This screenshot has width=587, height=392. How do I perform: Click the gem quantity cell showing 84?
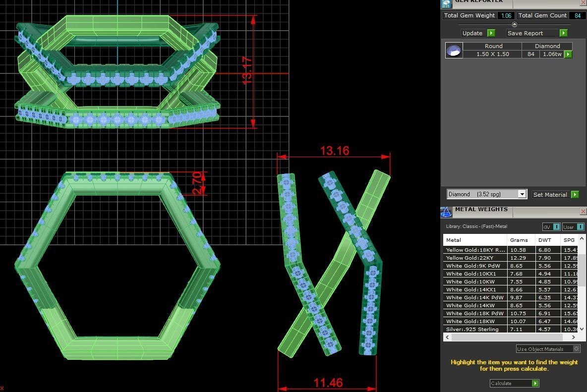(x=530, y=54)
